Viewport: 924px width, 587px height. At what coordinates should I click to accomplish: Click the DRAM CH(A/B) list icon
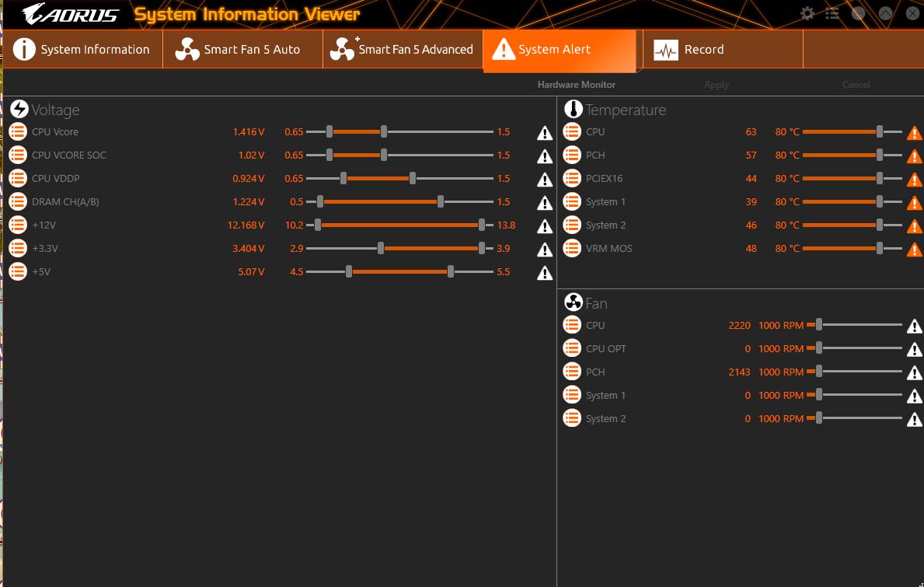click(18, 201)
